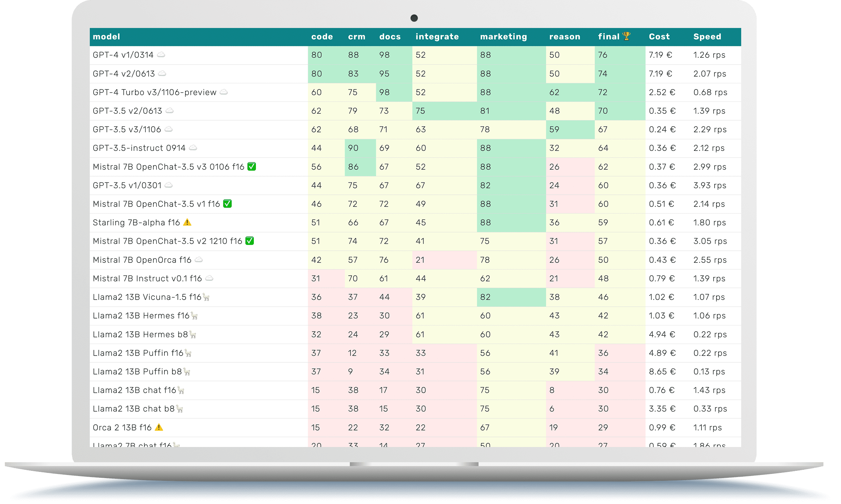Click llama icon beside Llama2 13B Puffin b8

point(187,372)
